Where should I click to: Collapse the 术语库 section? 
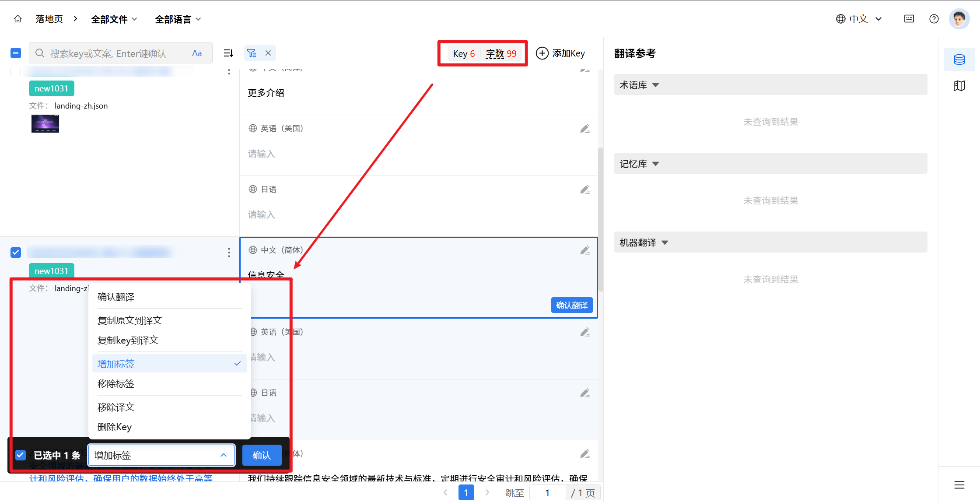655,85
